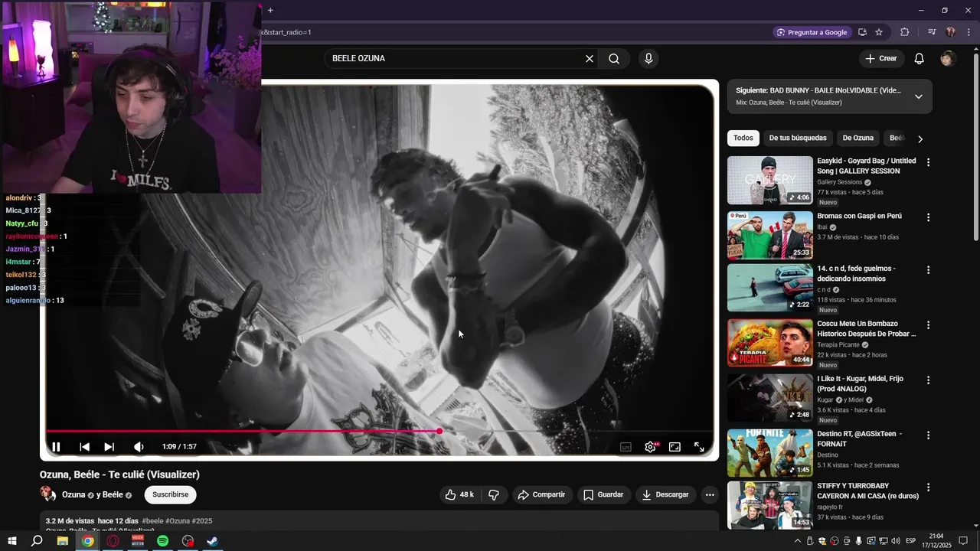Open options for I Like It Kugar video

point(928,380)
